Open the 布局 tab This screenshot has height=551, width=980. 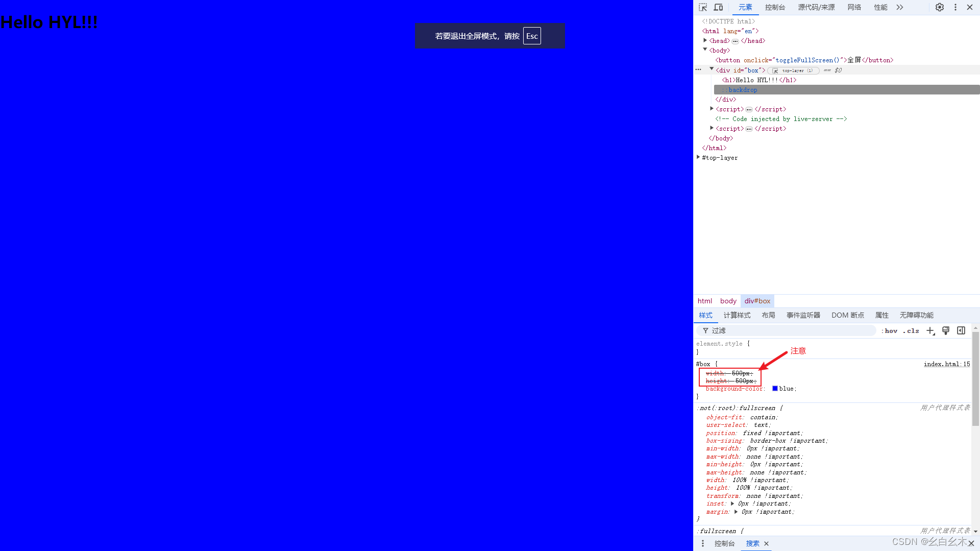click(768, 315)
